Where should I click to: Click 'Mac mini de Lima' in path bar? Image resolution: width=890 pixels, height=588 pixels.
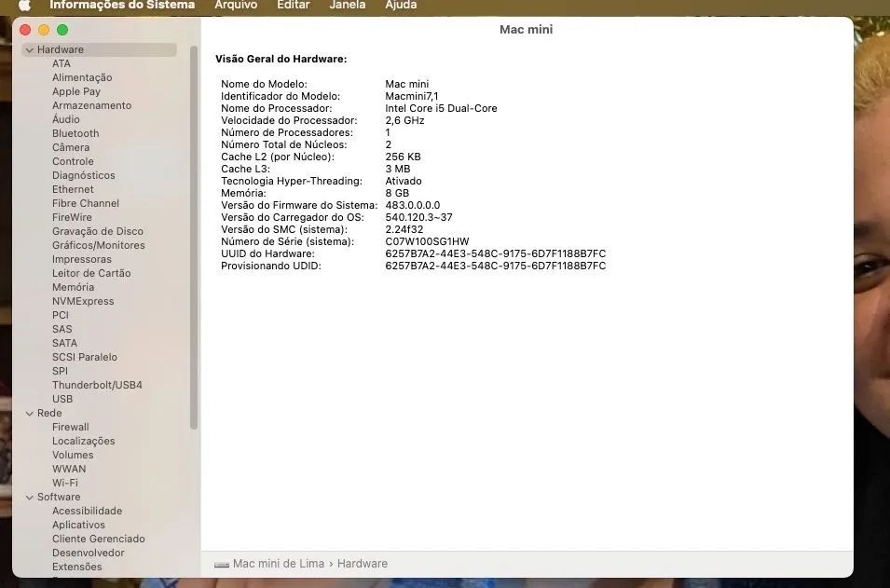[x=278, y=564]
